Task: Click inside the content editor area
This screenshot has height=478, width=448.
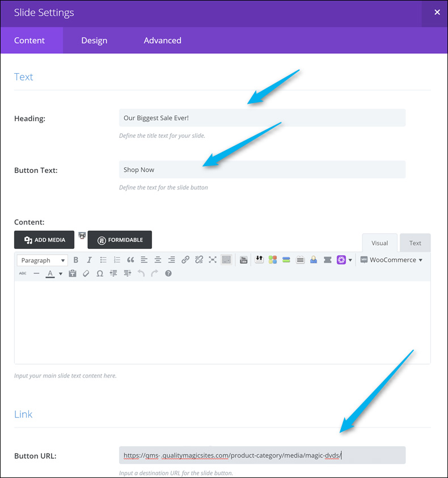Action: 222,322
